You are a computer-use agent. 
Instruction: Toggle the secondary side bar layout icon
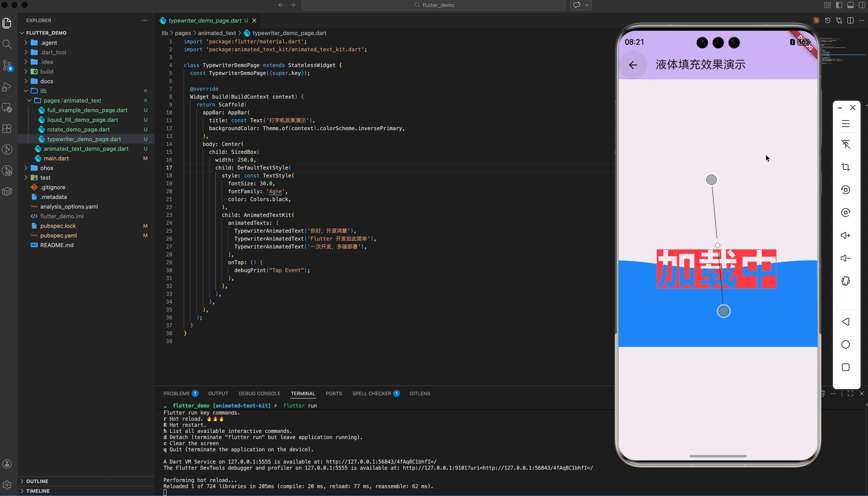861,5
